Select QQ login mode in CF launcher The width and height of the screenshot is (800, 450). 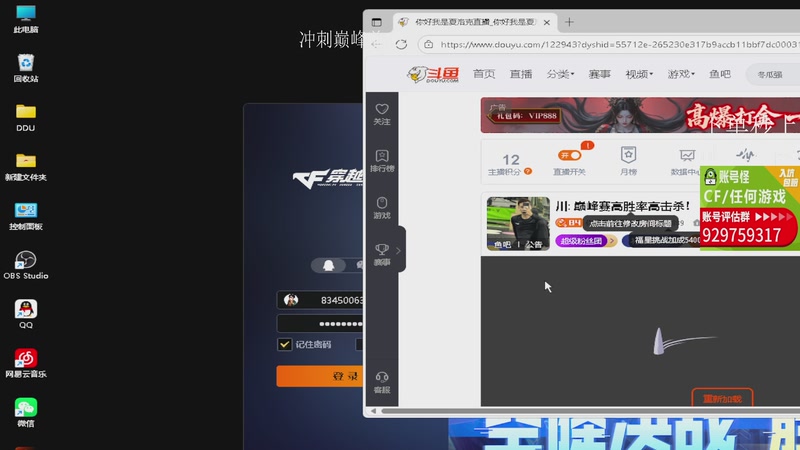click(329, 265)
